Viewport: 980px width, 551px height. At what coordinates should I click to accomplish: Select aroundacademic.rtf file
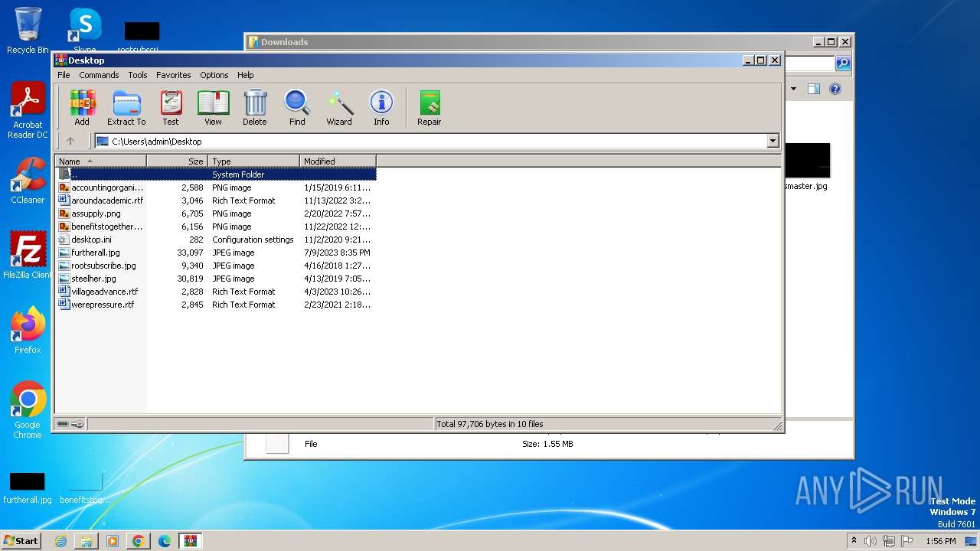click(216, 201)
